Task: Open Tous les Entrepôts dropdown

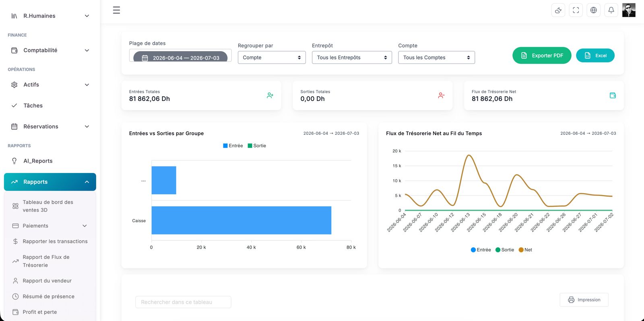Action: coord(352,58)
